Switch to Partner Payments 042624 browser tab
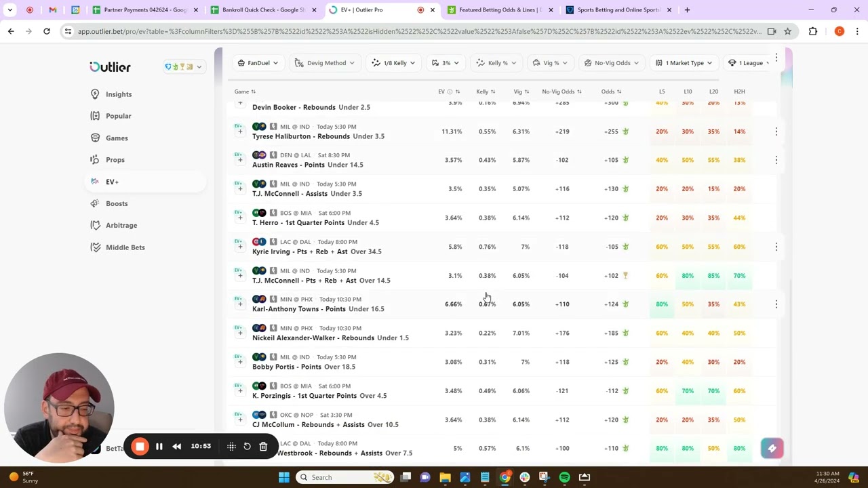The height and width of the screenshot is (488, 868). pyautogui.click(x=145, y=10)
